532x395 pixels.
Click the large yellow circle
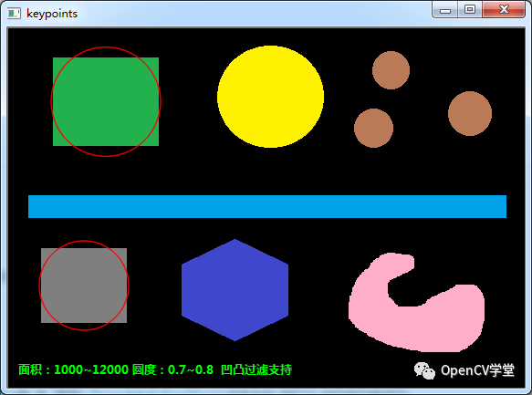(x=270, y=97)
